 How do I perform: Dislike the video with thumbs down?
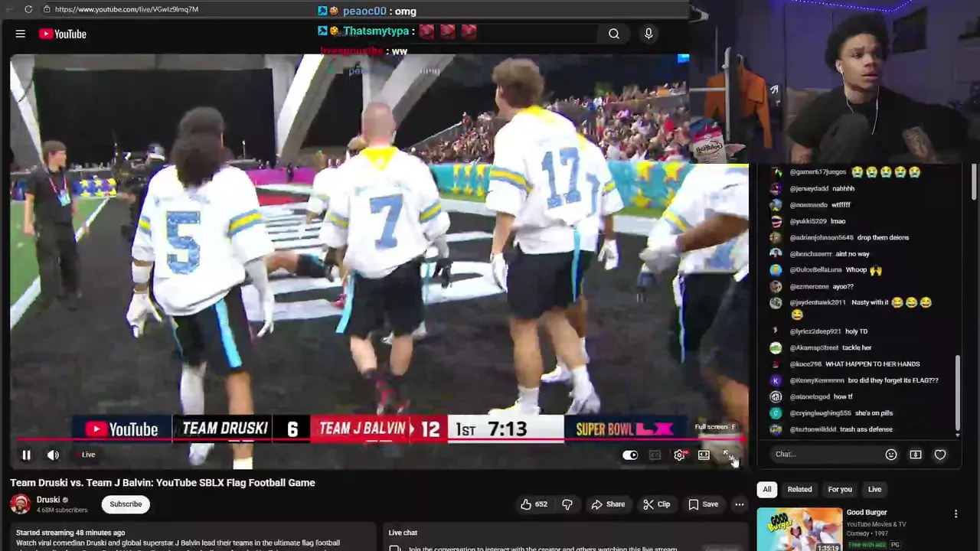tap(567, 504)
